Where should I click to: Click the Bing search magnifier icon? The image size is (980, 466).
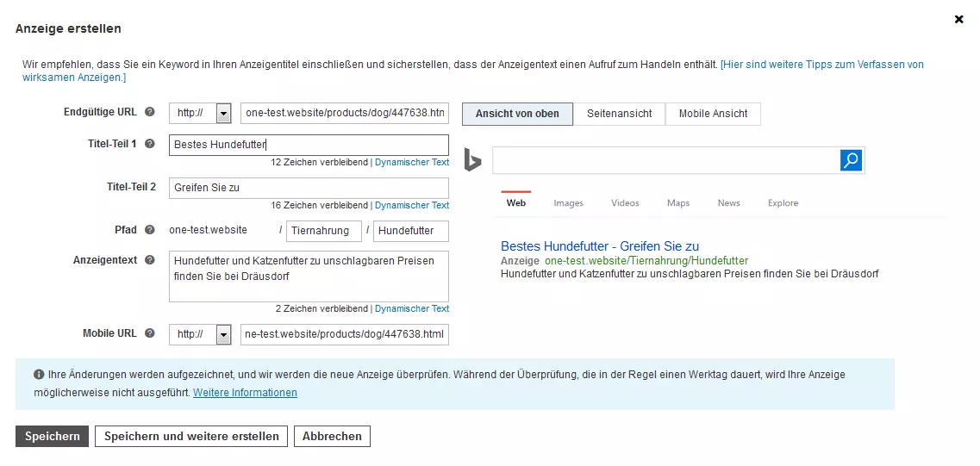851,160
